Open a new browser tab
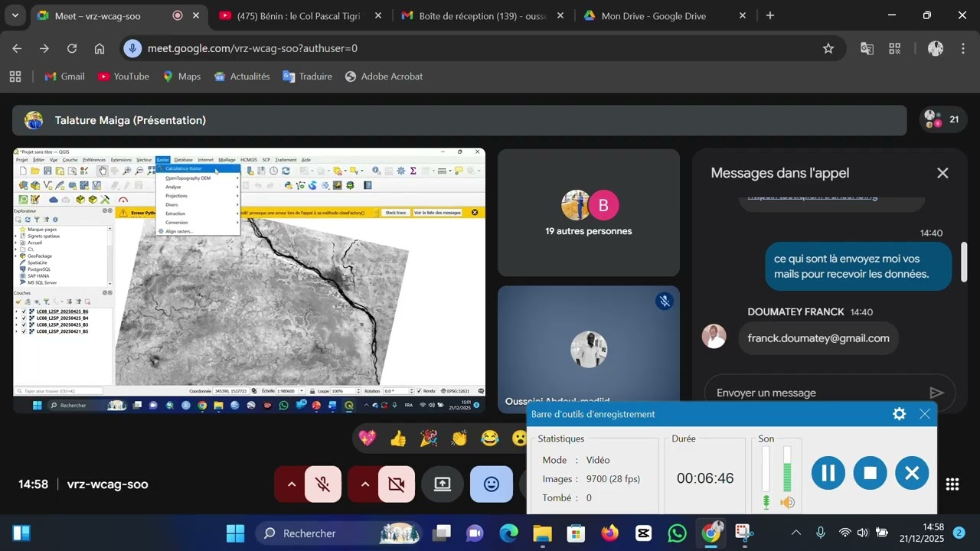 tap(770, 15)
